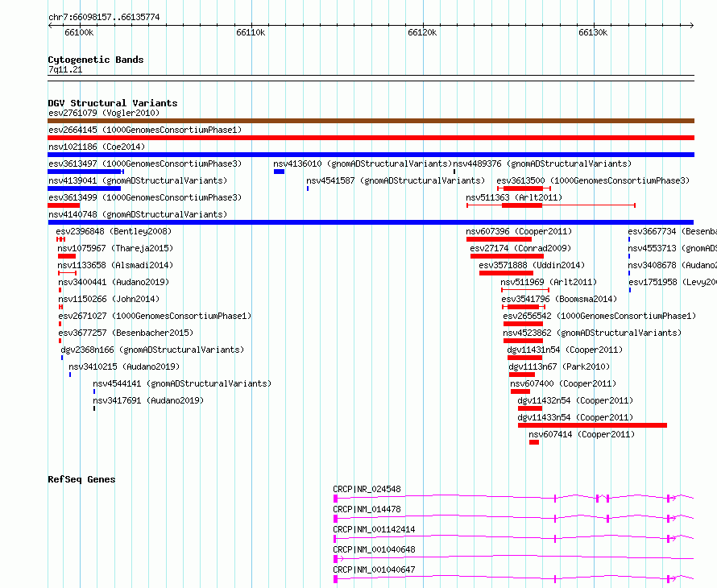Open variant esv3571888 (Uddin2014)

tap(532, 265)
